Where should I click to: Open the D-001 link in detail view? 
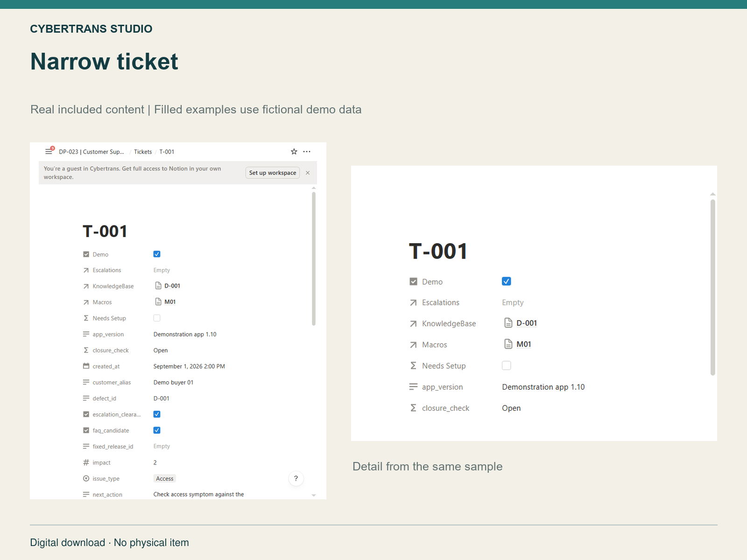coord(527,323)
